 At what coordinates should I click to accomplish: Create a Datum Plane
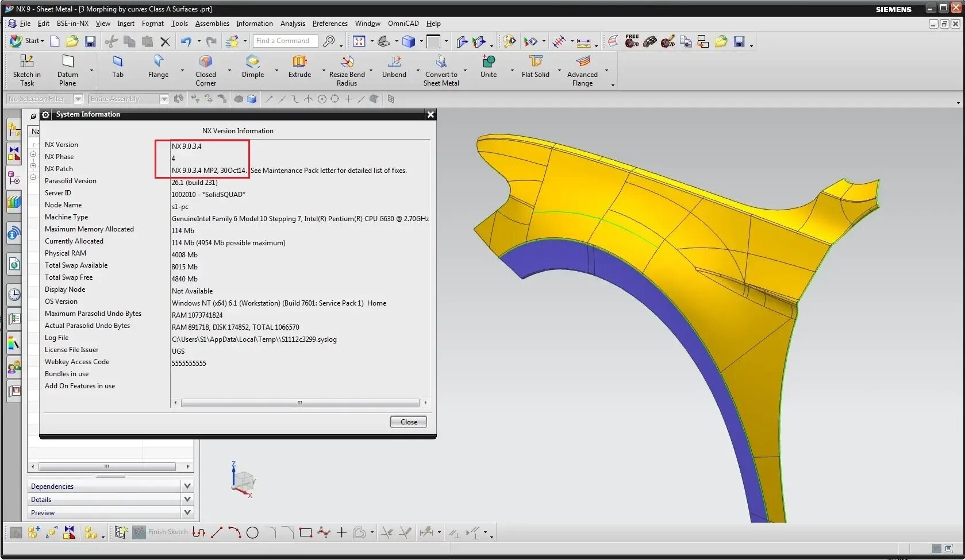67,70
